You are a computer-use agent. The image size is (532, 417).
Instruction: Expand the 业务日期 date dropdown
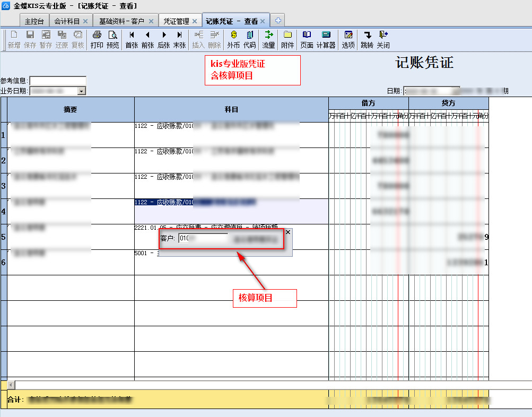click(x=82, y=91)
